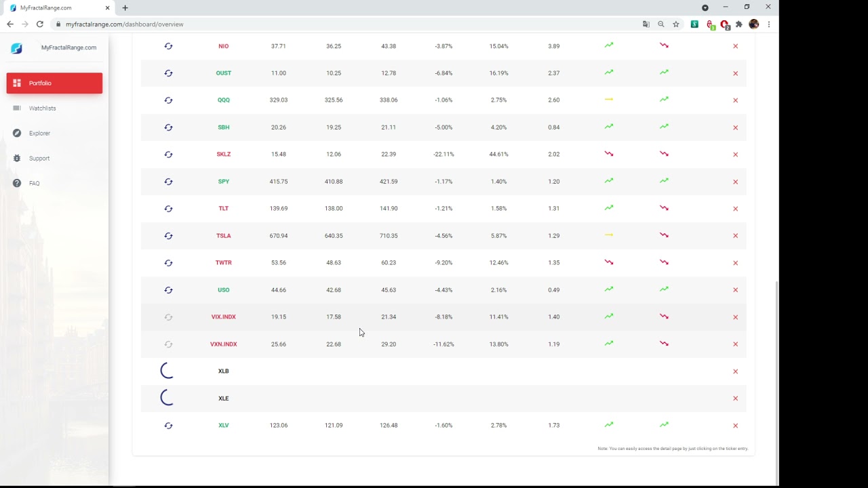This screenshot has height=488, width=868.
Task: Close the MyFractalRange.com browser tab
Action: (107, 8)
